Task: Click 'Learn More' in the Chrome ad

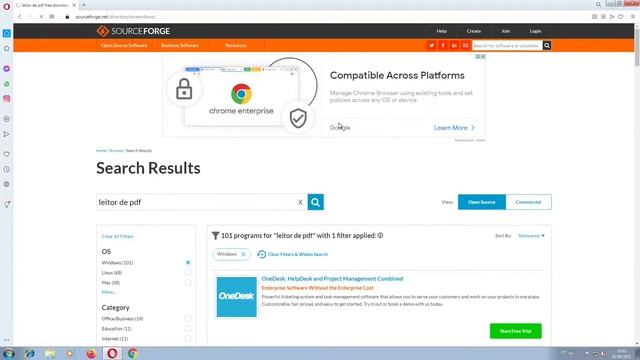Action: click(x=454, y=128)
